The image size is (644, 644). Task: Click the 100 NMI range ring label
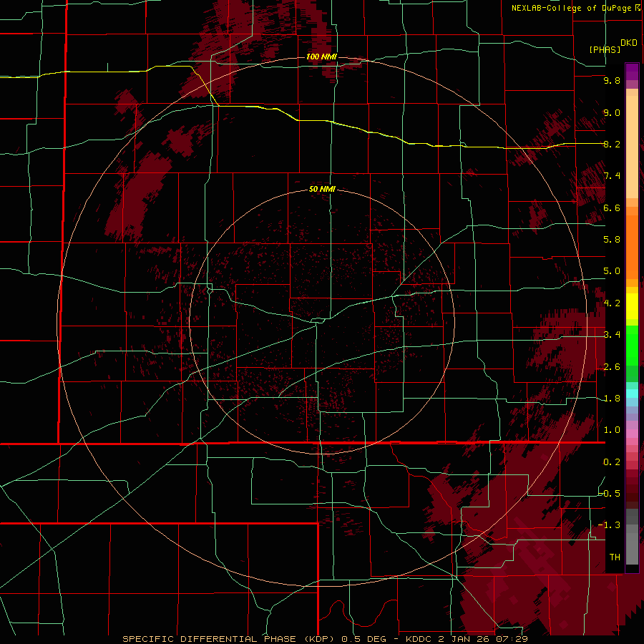321,57
